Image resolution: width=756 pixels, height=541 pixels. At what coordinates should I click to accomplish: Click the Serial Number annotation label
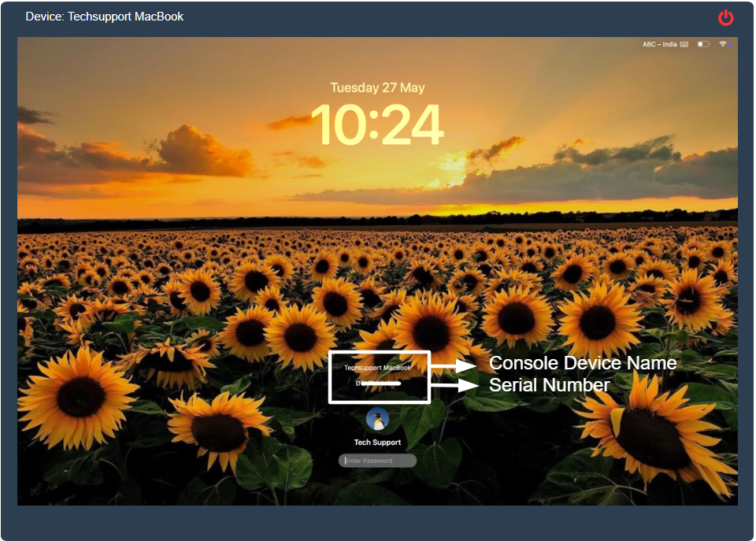550,385
